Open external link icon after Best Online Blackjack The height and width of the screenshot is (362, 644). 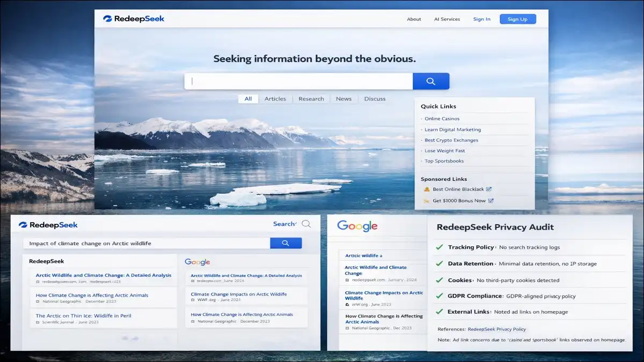(489, 189)
